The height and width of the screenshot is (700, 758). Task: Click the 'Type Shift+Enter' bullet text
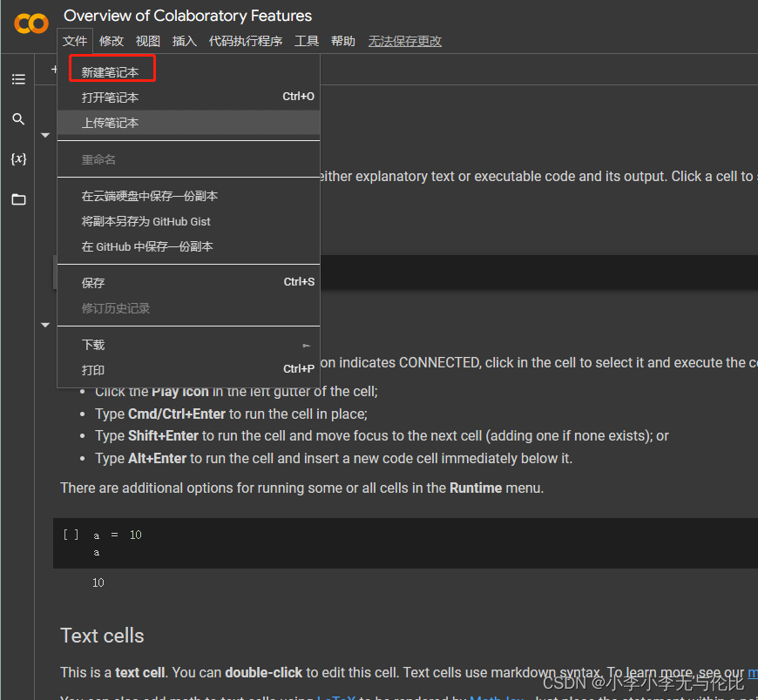click(382, 435)
